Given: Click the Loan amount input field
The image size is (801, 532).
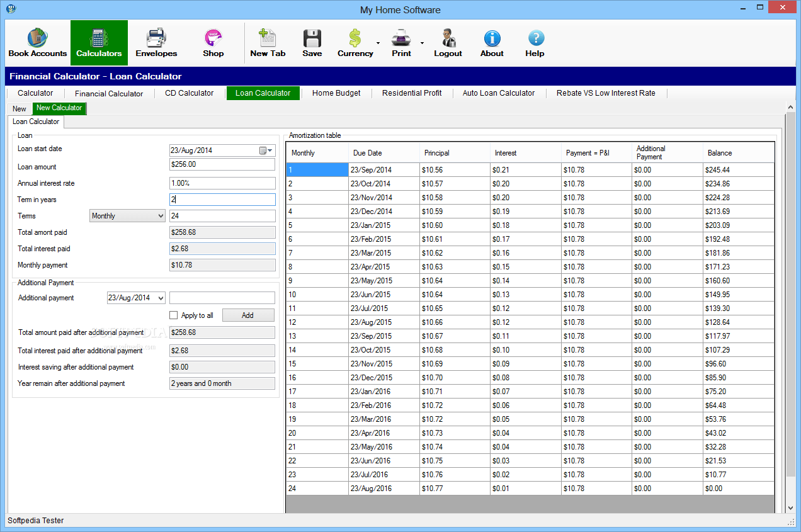Looking at the screenshot, I should pos(222,164).
